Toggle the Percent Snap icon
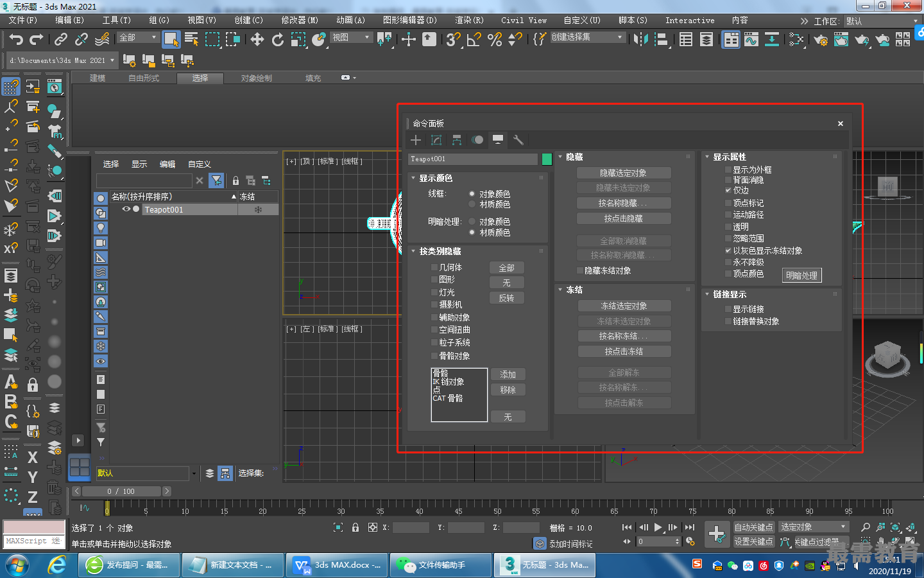The height and width of the screenshot is (578, 924). coord(495,40)
